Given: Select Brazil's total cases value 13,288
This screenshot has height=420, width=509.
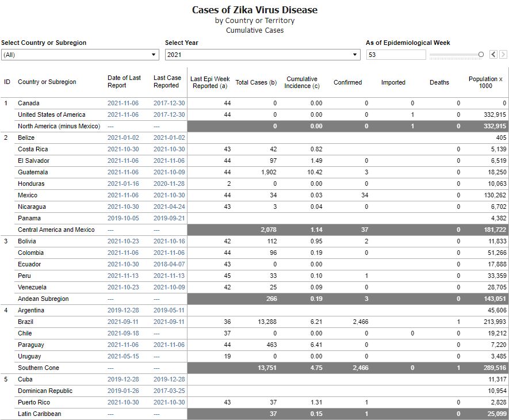Looking at the screenshot, I should tap(264, 322).
